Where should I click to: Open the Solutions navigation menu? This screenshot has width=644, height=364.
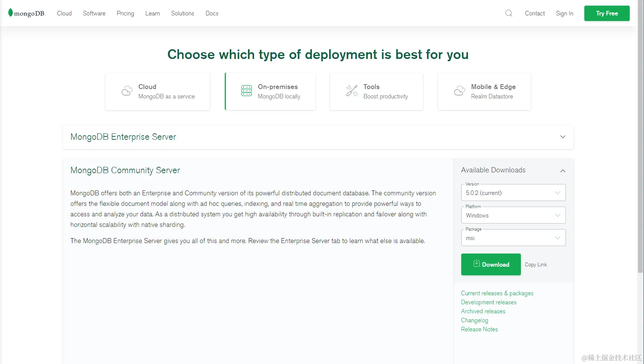pos(183,14)
